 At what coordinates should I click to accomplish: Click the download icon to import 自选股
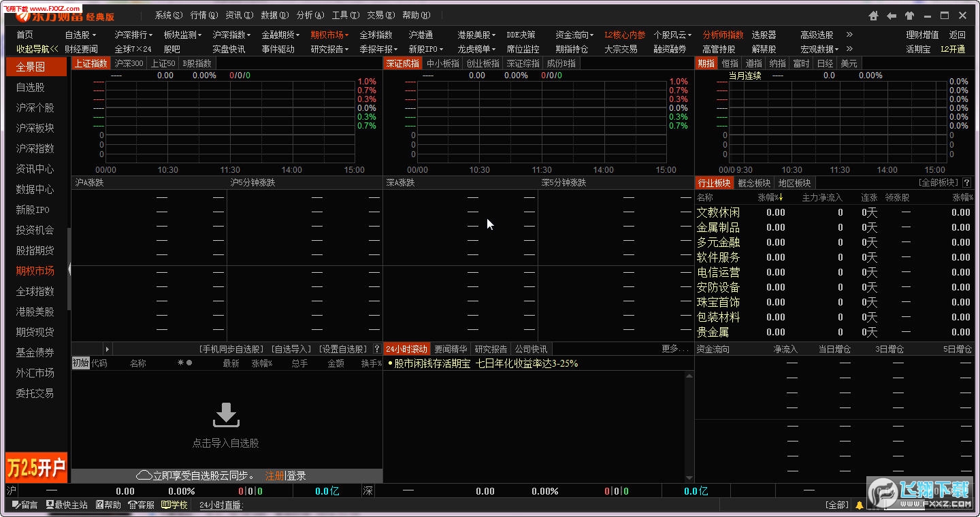pyautogui.click(x=226, y=415)
